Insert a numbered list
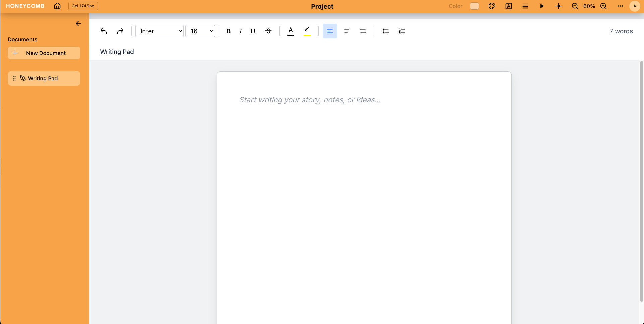Screen dimensions: 644x324 [402, 31]
